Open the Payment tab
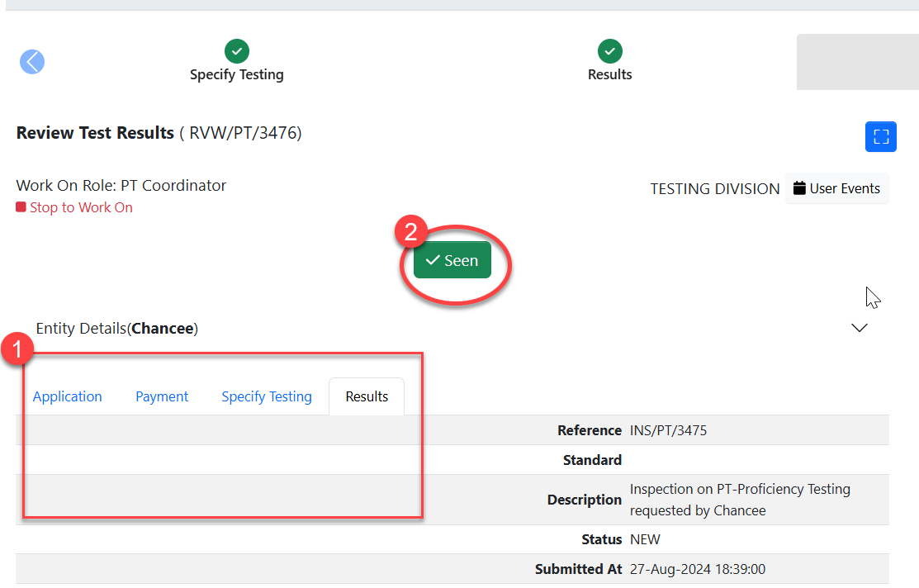 click(162, 396)
